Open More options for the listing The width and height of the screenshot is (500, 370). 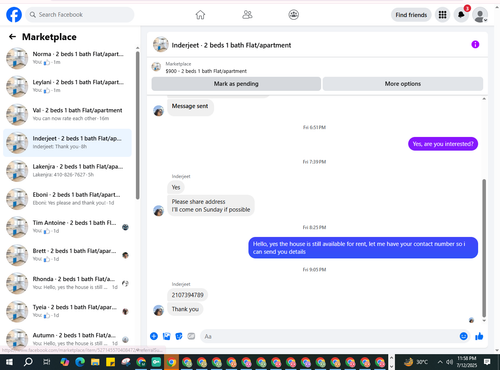403,84
